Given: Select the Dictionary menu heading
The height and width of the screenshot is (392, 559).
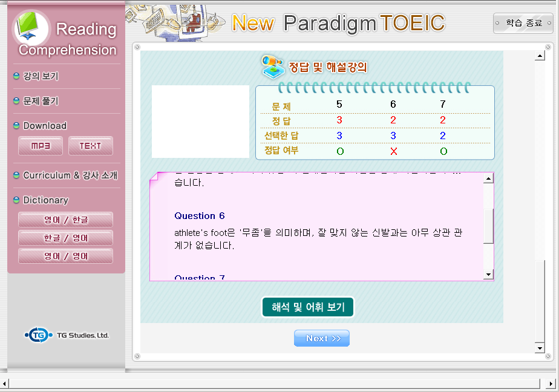Looking at the screenshot, I should [45, 200].
